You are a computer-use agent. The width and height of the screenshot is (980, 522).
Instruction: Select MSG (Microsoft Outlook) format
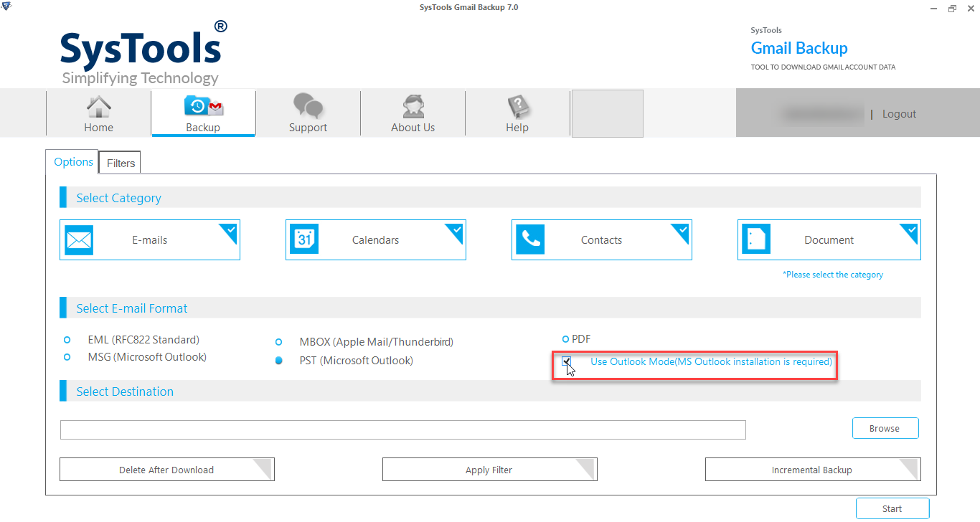(x=67, y=357)
